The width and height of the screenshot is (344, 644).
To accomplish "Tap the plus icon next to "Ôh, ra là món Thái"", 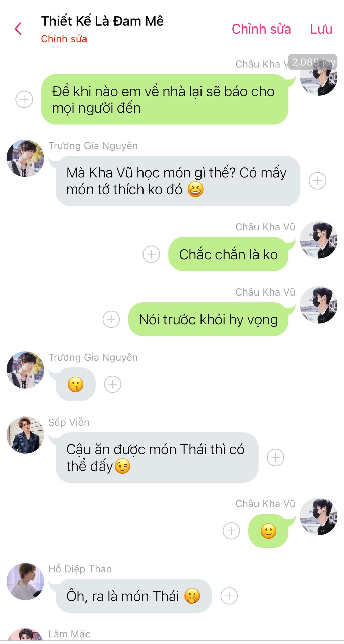I will [229, 596].
